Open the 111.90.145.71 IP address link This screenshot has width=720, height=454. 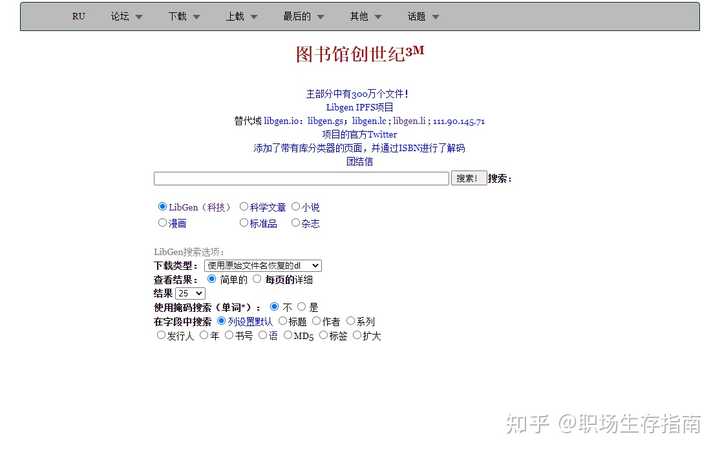point(459,121)
